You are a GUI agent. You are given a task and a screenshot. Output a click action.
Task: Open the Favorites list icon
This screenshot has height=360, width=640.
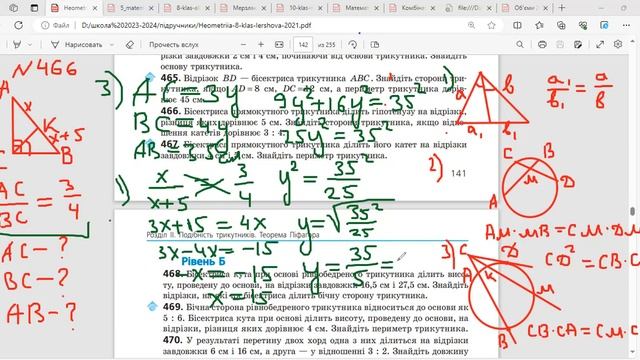click(x=539, y=25)
